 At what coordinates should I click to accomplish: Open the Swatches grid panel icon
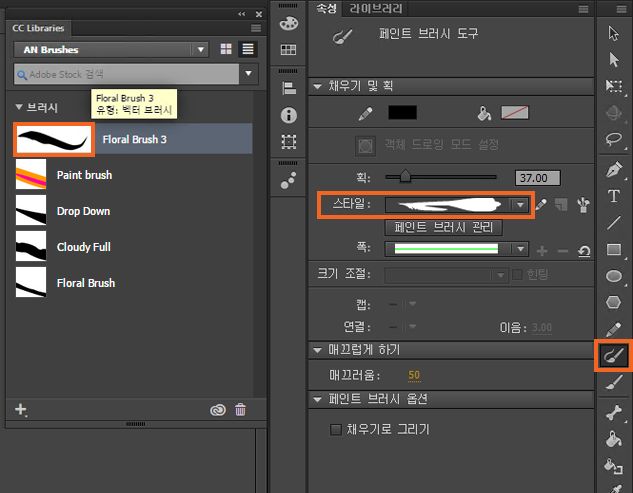pyautogui.click(x=288, y=50)
